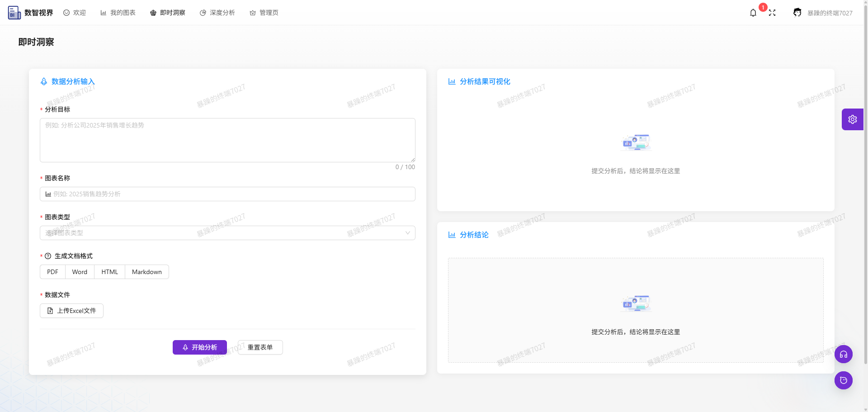Click help icon beside 生成文档格式

48,256
